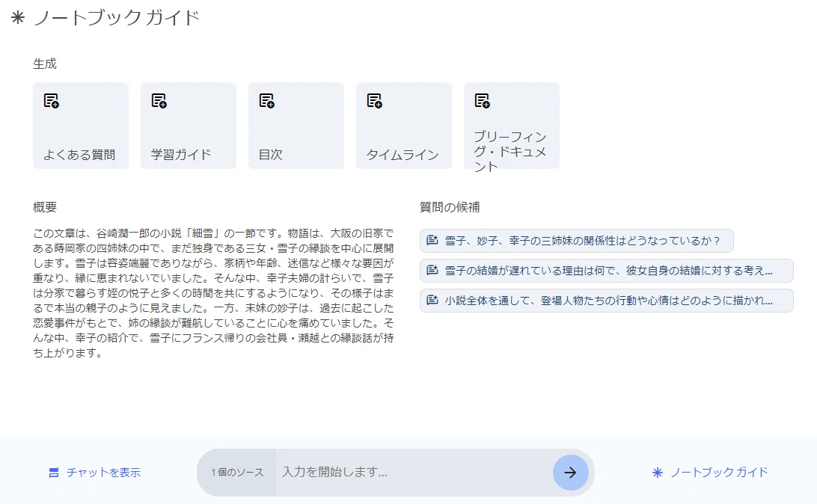
Task: Click the note-add icon on 学習ガイド card
Action: point(159,101)
